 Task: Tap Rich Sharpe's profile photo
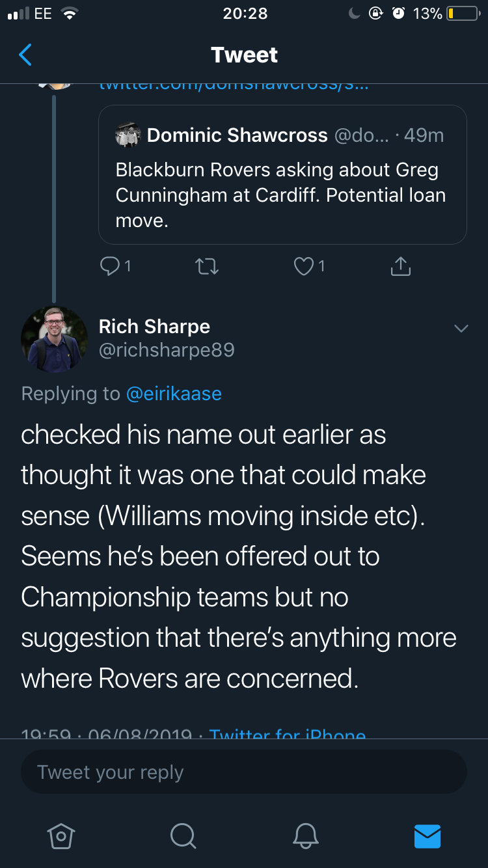(x=53, y=340)
